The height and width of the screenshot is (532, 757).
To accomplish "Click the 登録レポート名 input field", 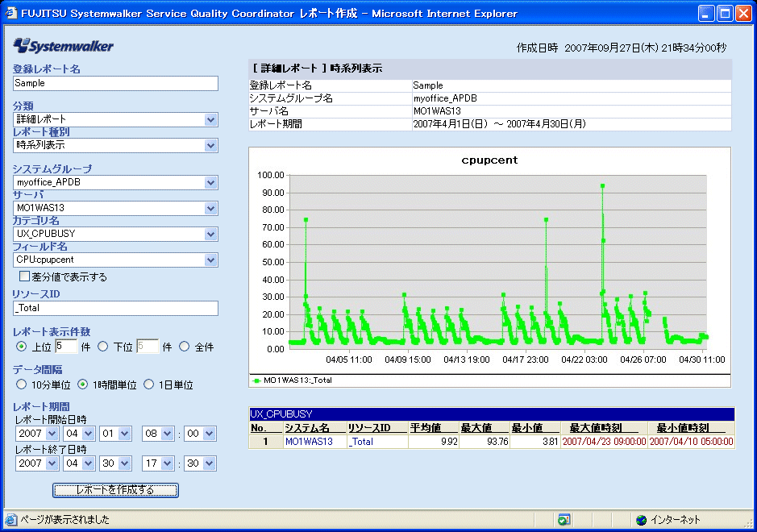I will tap(115, 83).
